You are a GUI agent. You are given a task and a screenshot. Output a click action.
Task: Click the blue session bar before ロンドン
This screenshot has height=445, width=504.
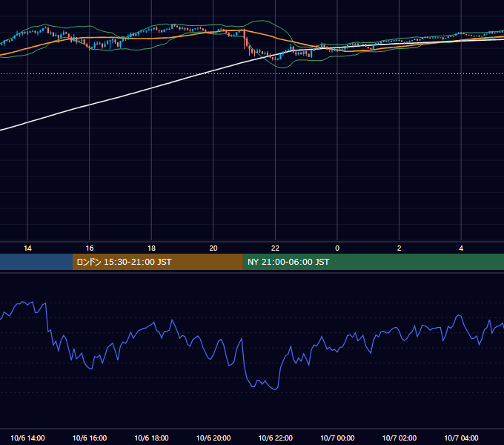(36, 262)
